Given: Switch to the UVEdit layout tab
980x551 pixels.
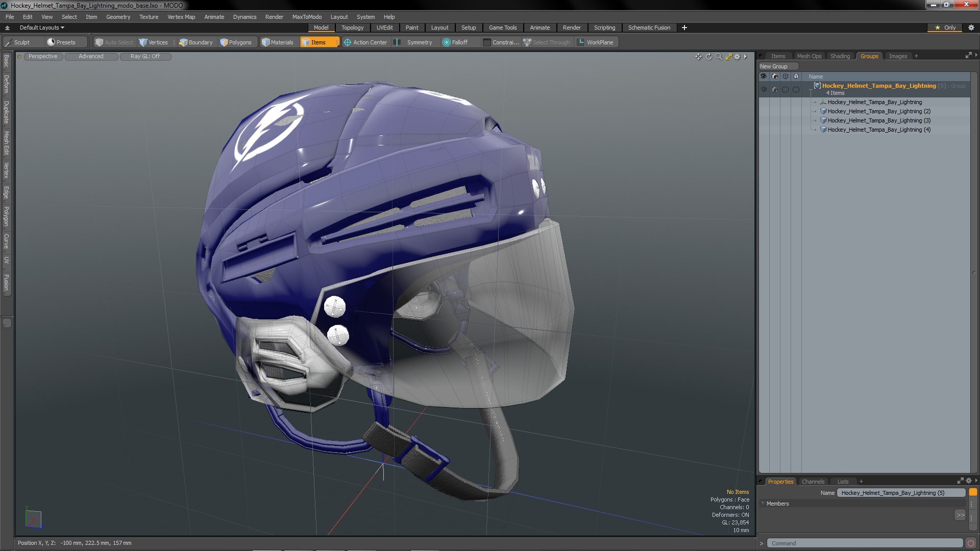Looking at the screenshot, I should [384, 28].
